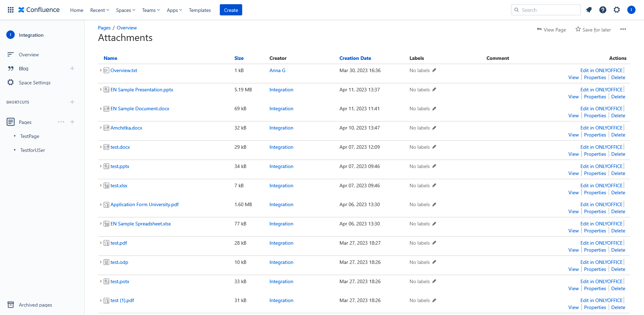Expand the Overview.txt attachment row
The height and width of the screenshot is (315, 644).
pyautogui.click(x=101, y=70)
